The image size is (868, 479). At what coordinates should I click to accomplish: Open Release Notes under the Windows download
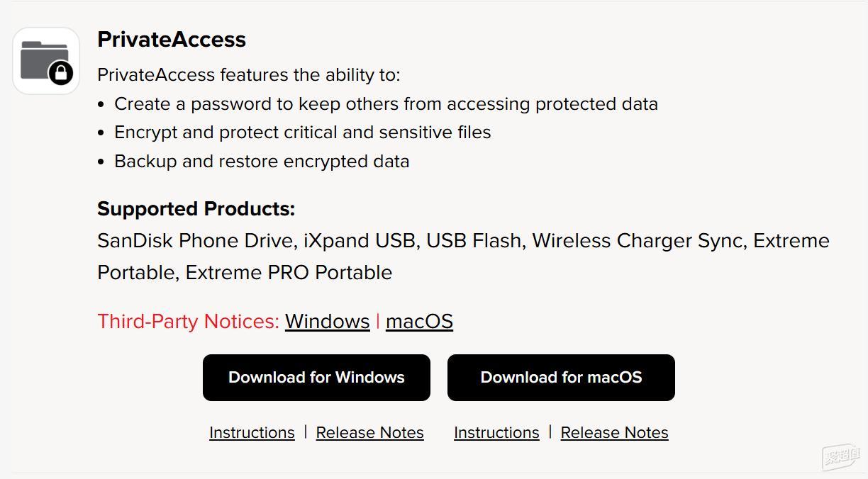tap(369, 432)
